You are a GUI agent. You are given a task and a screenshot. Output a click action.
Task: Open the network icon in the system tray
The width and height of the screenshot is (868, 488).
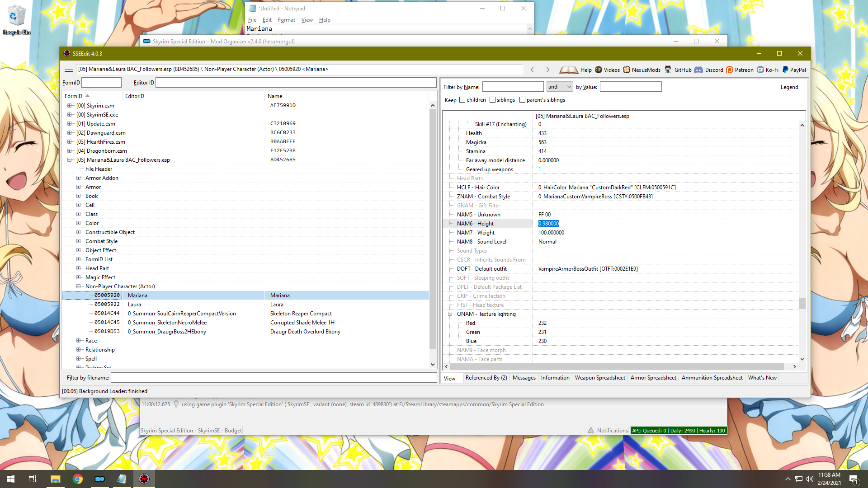click(799, 479)
